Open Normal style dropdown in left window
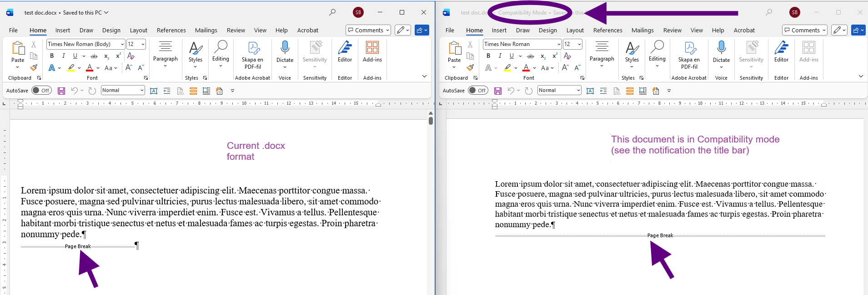The image size is (868, 295). (142, 90)
